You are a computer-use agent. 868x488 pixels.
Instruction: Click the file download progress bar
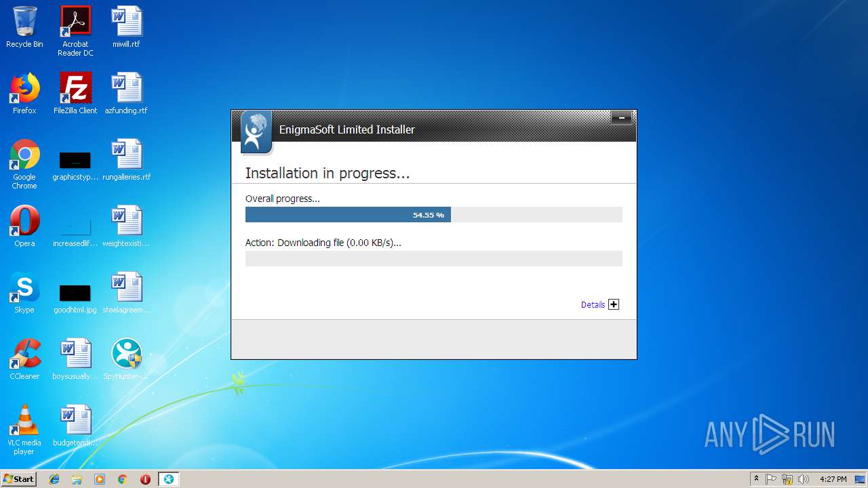434,258
